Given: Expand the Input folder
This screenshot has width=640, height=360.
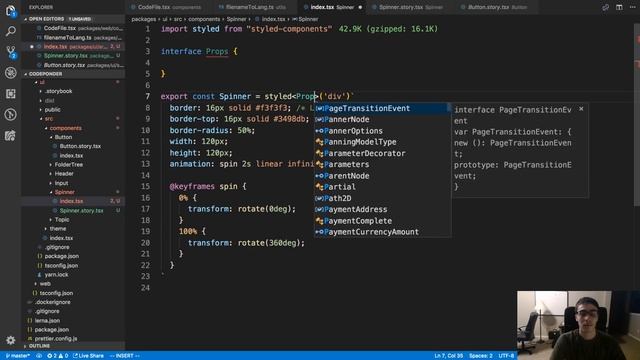Looking at the screenshot, I should point(73,183).
